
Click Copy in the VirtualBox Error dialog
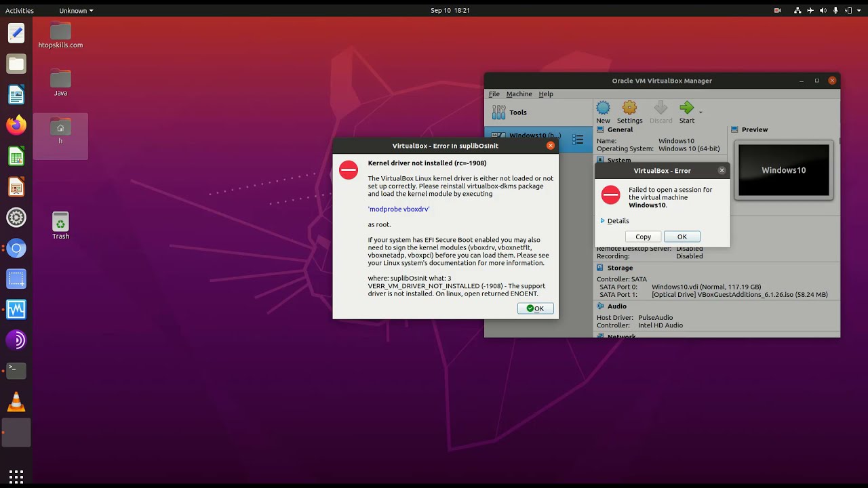643,237
